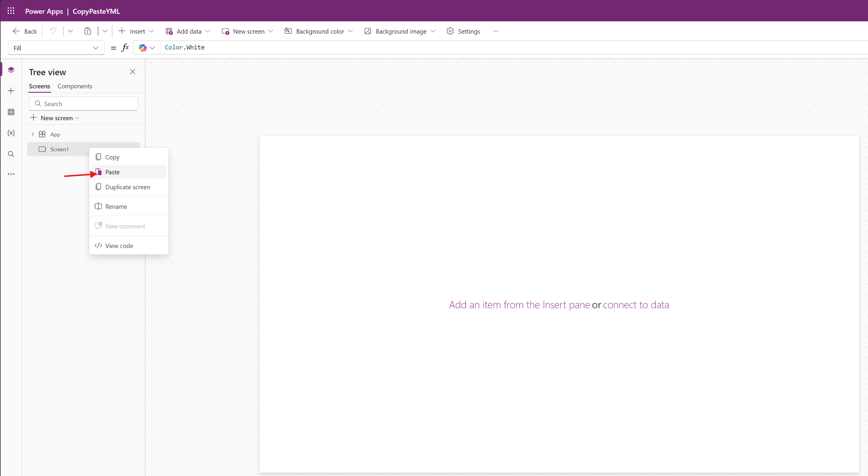
Task: Expand the Add data chevron
Action: 208,31
